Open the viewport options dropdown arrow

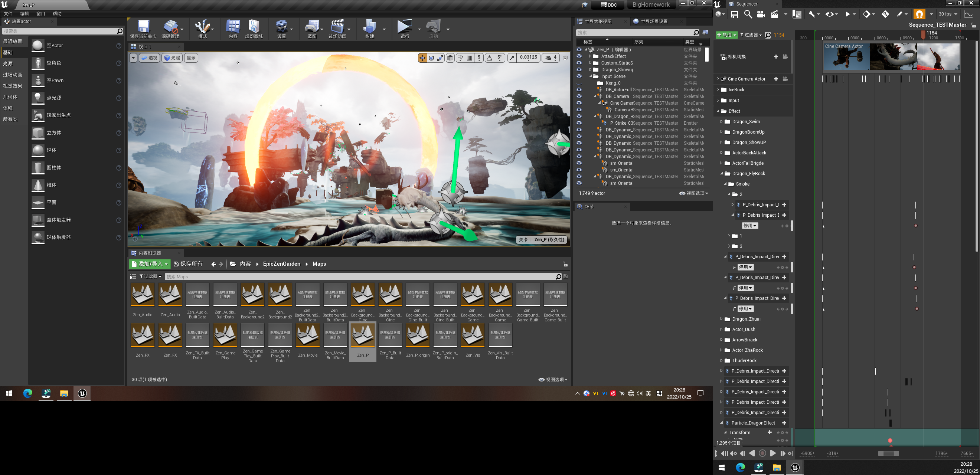click(133, 58)
